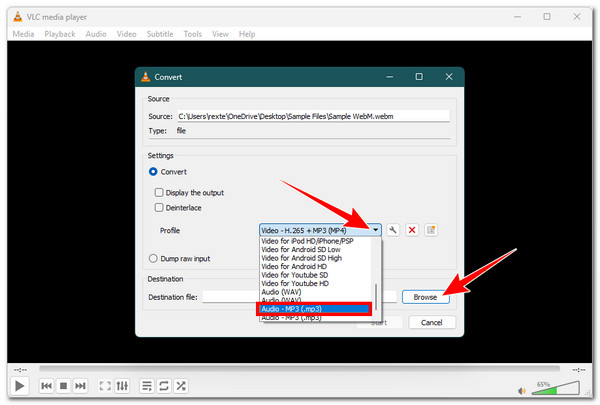Show the playlist icon

coord(147,385)
